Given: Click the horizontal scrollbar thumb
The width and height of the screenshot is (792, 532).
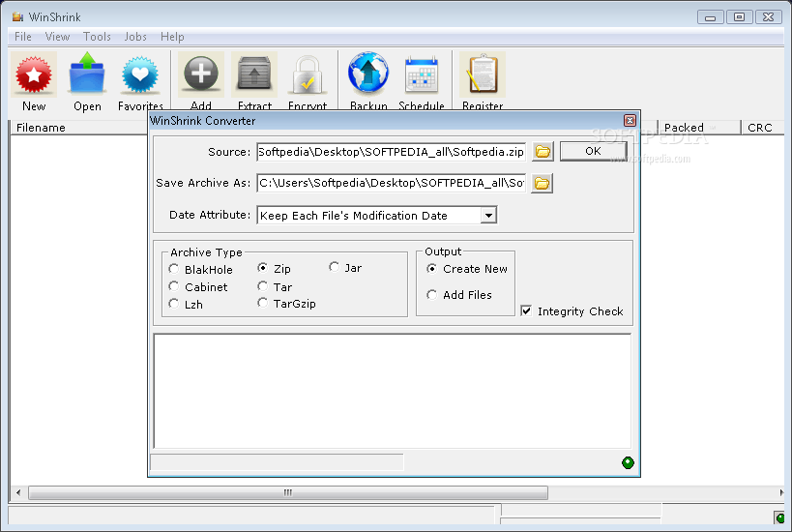Looking at the screenshot, I should 288,492.
